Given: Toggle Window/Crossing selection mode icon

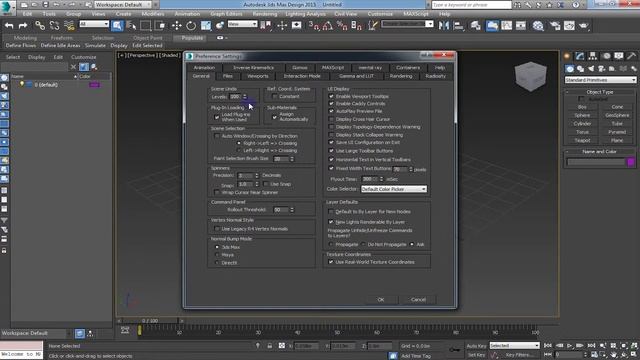Looking at the screenshot, I should coord(161,25).
